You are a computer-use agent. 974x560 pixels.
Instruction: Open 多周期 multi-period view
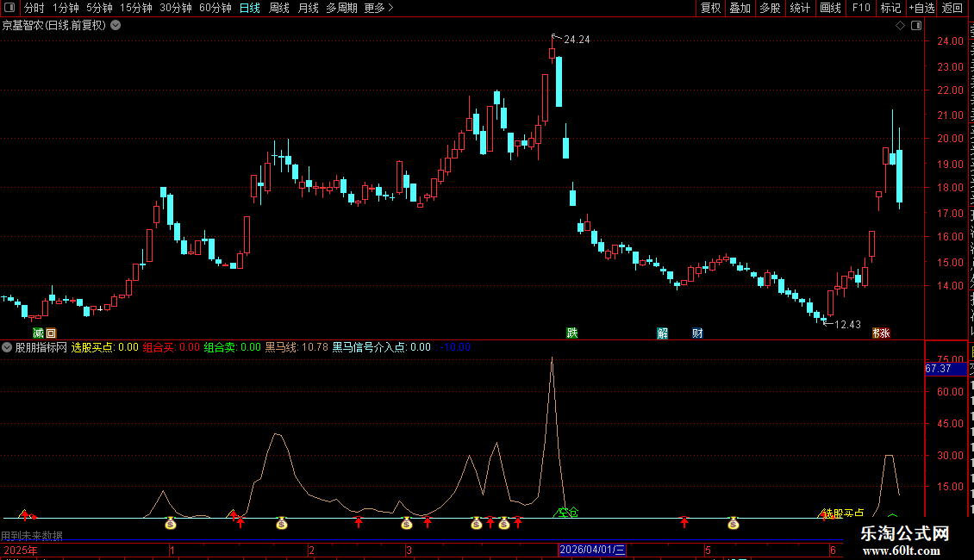(341, 8)
